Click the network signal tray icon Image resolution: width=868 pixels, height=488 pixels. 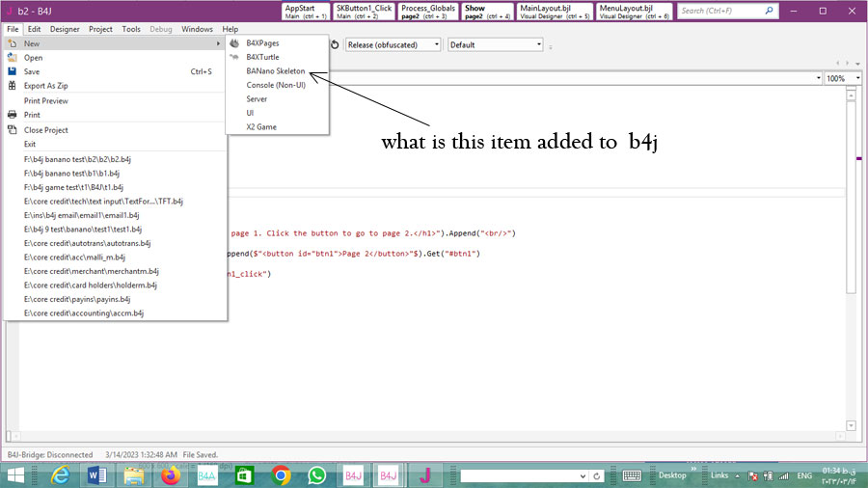(x=784, y=475)
